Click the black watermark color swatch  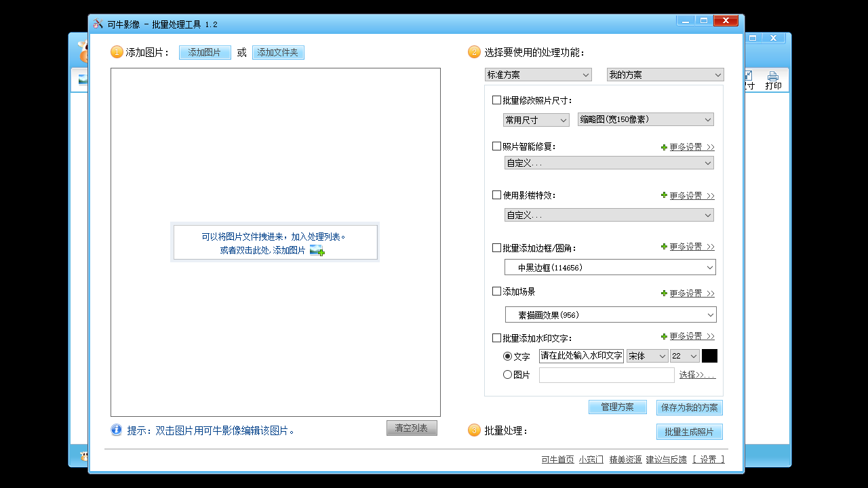[x=709, y=356]
